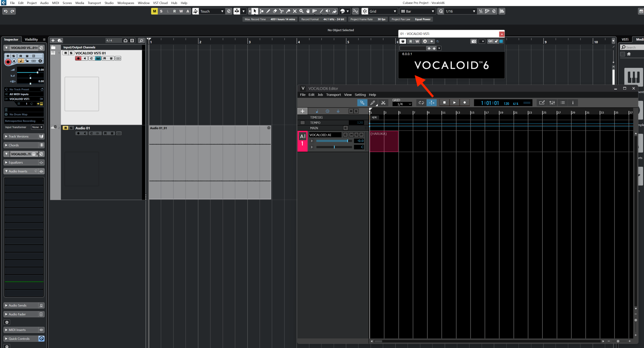Select the Pencil tool in VOCALOID6 Editor

(x=373, y=103)
